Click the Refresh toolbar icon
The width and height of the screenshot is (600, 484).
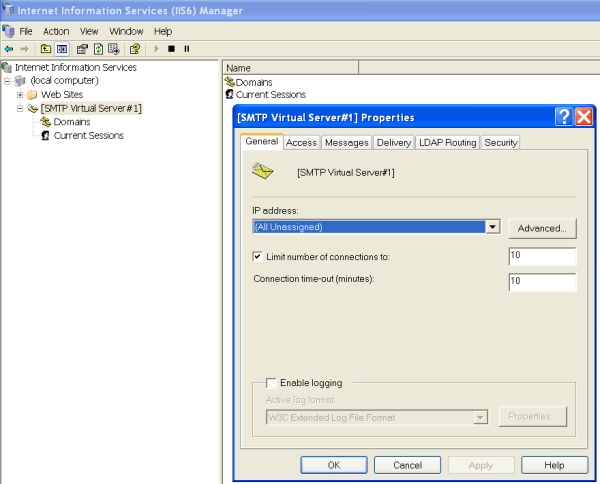(x=98, y=48)
